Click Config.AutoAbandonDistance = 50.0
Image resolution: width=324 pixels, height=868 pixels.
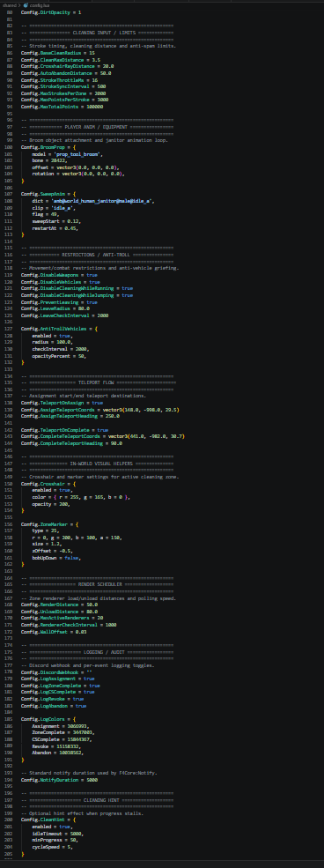click(66, 72)
